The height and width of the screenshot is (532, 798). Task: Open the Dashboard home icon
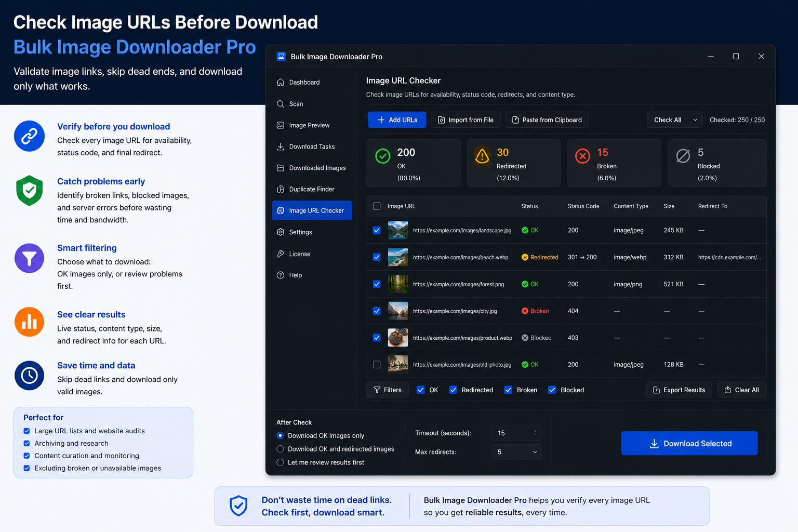click(281, 82)
